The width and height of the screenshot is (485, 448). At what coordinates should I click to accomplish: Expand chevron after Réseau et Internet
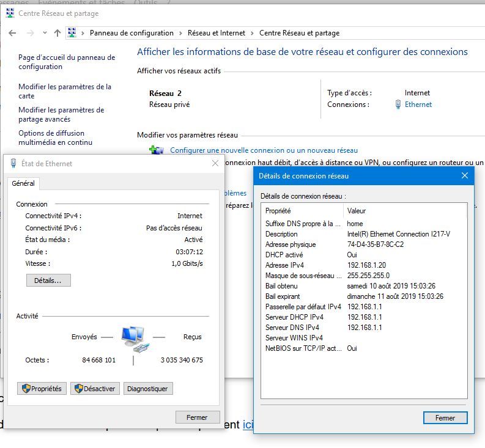(x=251, y=33)
